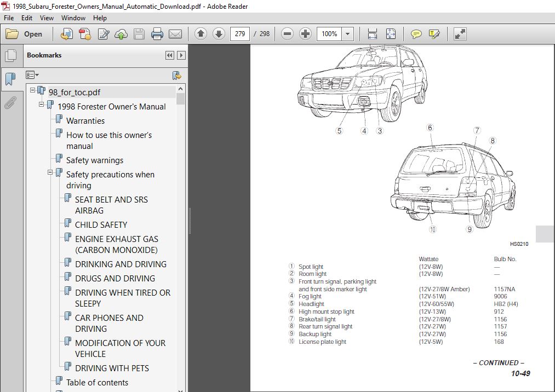555x392 pixels.
Task: Collapse Safety precautions when driving bookmark
Action: (50, 172)
